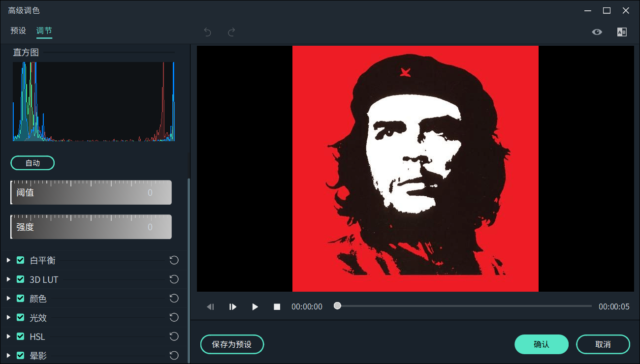Stop the video playback
Viewport: 640px width, 364px height.
(x=277, y=307)
